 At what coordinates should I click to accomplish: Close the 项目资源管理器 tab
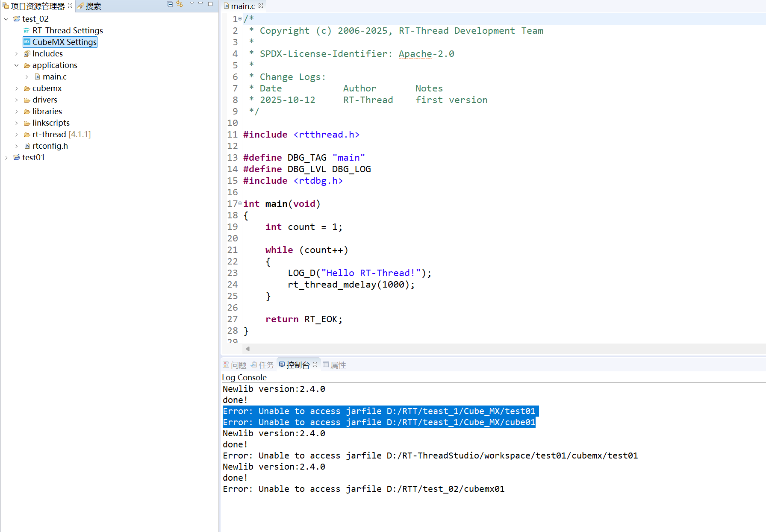[x=70, y=6]
